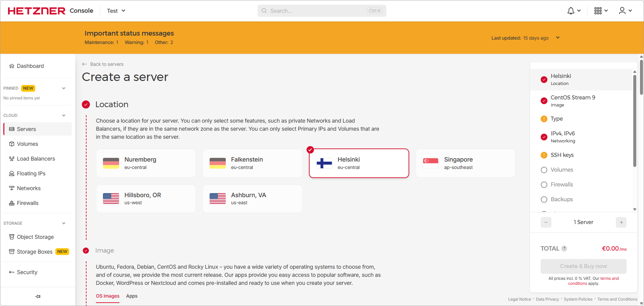
Task: Open the apps grid menu
Action: pyautogui.click(x=601, y=11)
